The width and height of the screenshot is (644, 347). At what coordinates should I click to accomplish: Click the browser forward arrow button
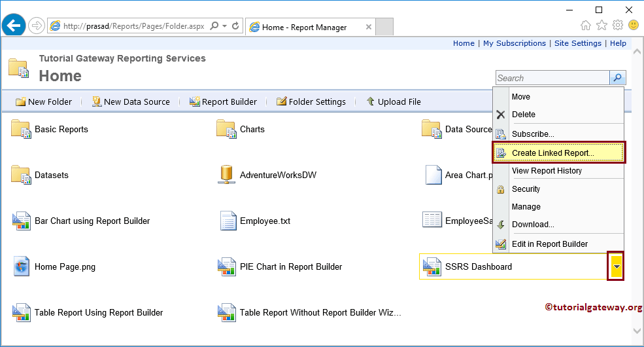tap(37, 26)
